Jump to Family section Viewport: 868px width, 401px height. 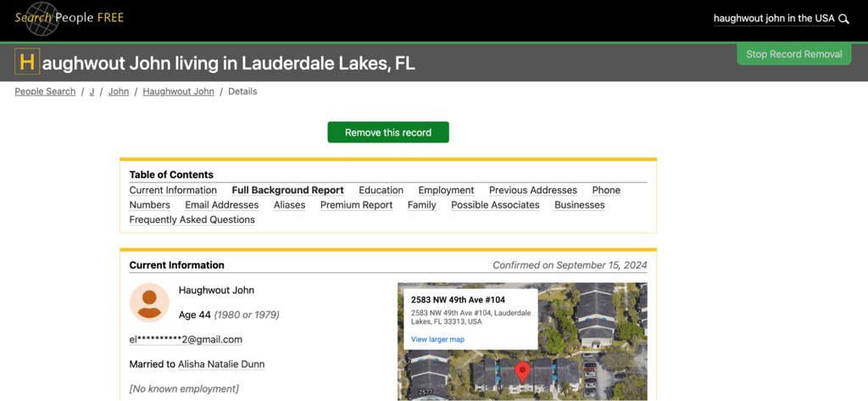[x=422, y=205]
